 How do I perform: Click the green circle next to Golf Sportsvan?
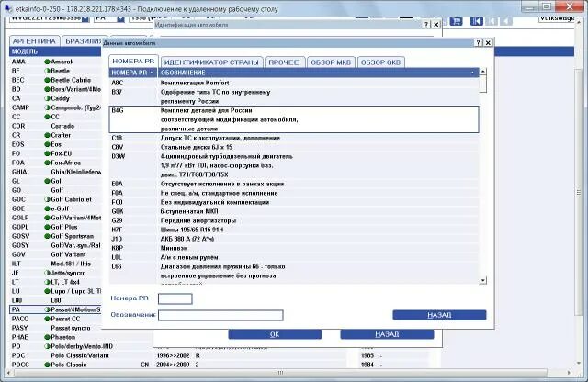47,236
